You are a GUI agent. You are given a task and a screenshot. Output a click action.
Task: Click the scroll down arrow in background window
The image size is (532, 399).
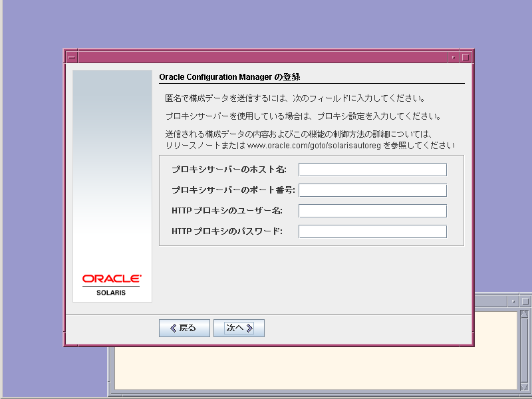coord(524,386)
